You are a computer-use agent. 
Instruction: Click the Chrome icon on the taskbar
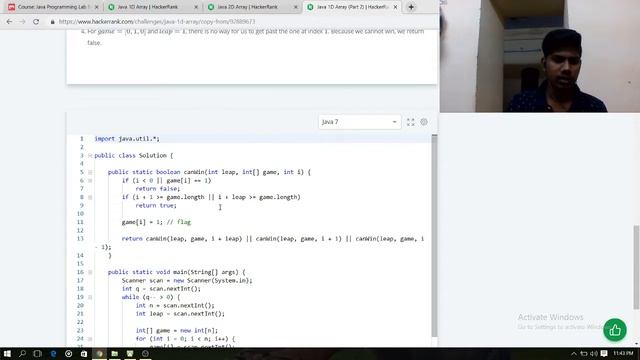99,353
